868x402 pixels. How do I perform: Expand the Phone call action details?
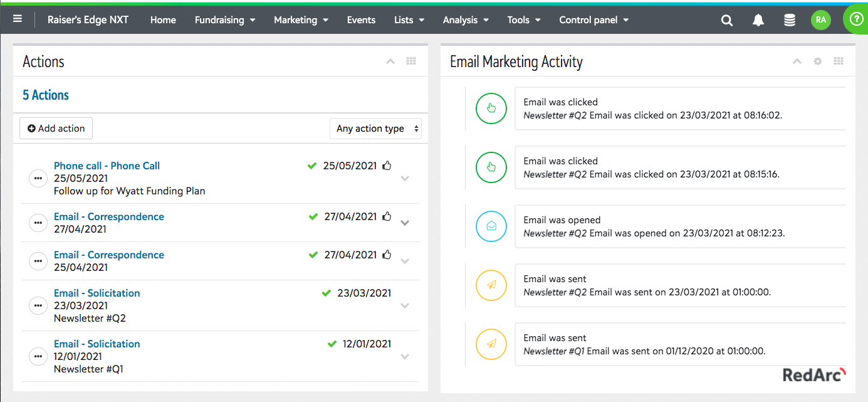point(405,178)
